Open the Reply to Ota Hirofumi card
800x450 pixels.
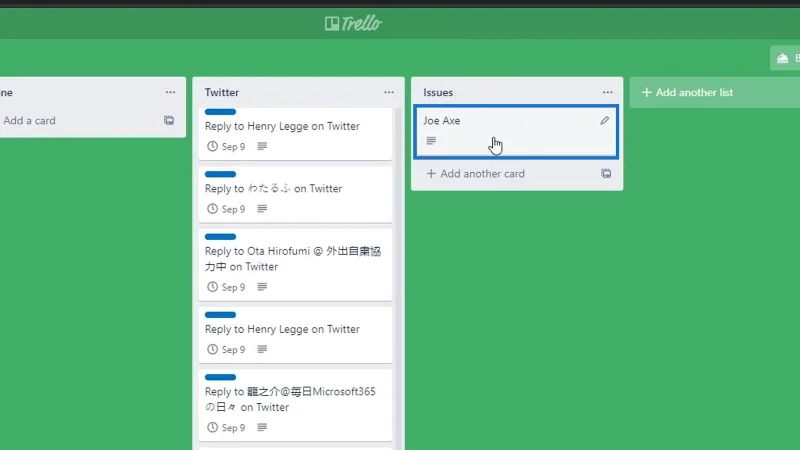295,264
